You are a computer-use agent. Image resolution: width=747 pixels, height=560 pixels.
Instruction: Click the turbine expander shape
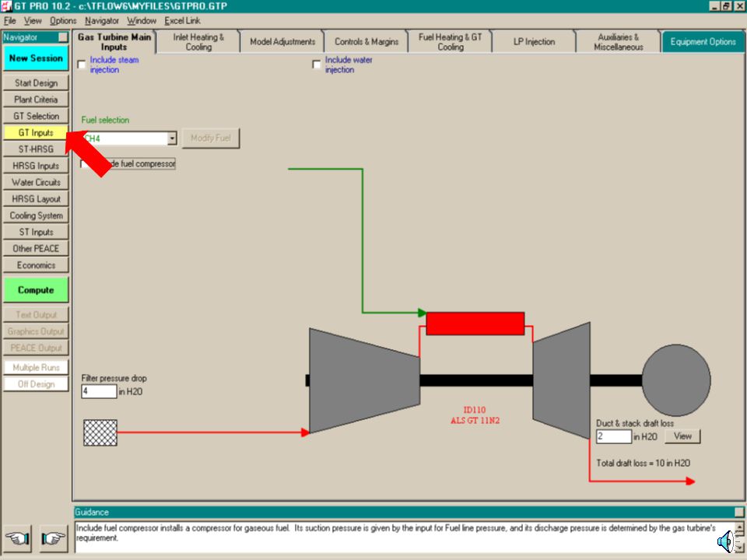point(561,380)
